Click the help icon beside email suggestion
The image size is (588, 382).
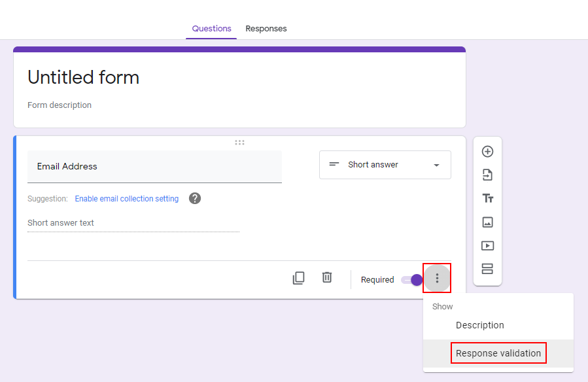[x=195, y=198]
